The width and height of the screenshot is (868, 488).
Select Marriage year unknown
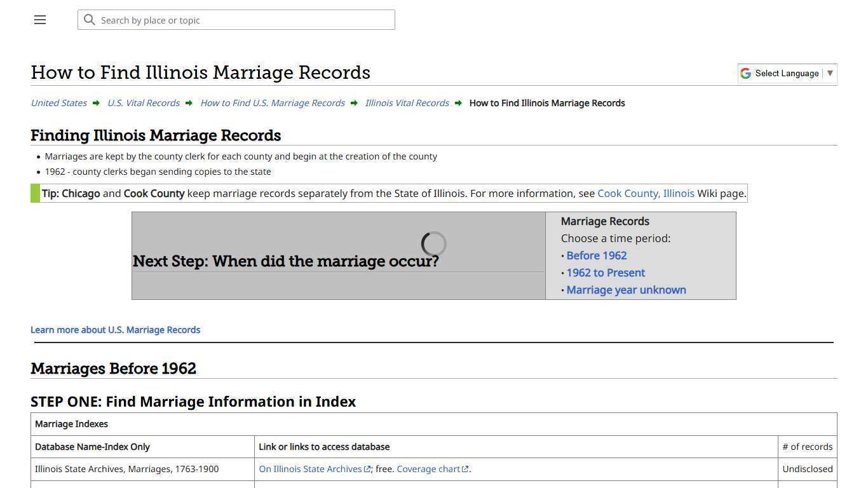coord(626,290)
